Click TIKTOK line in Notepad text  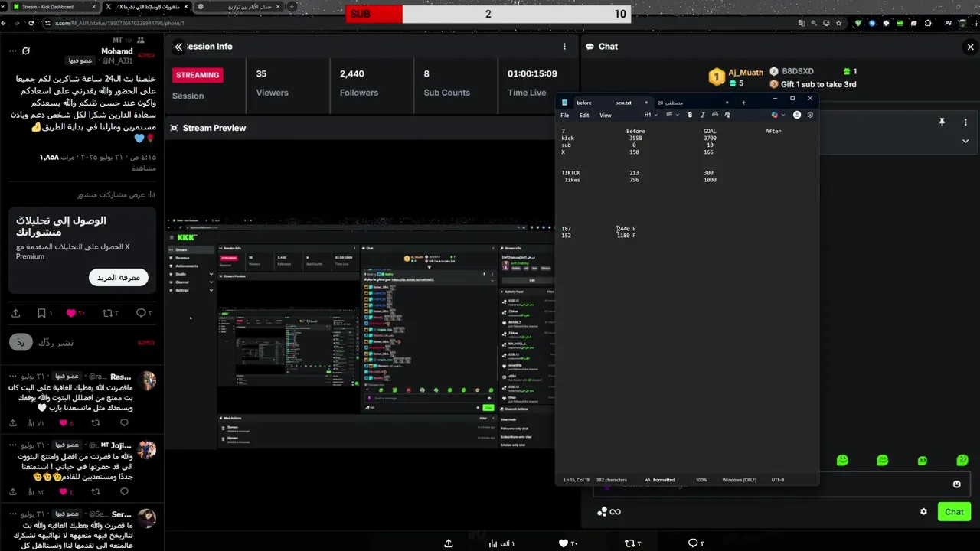point(570,173)
